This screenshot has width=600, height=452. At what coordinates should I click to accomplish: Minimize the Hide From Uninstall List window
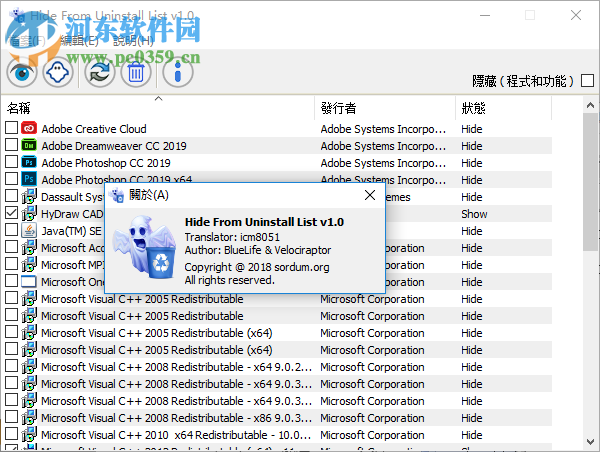485,15
